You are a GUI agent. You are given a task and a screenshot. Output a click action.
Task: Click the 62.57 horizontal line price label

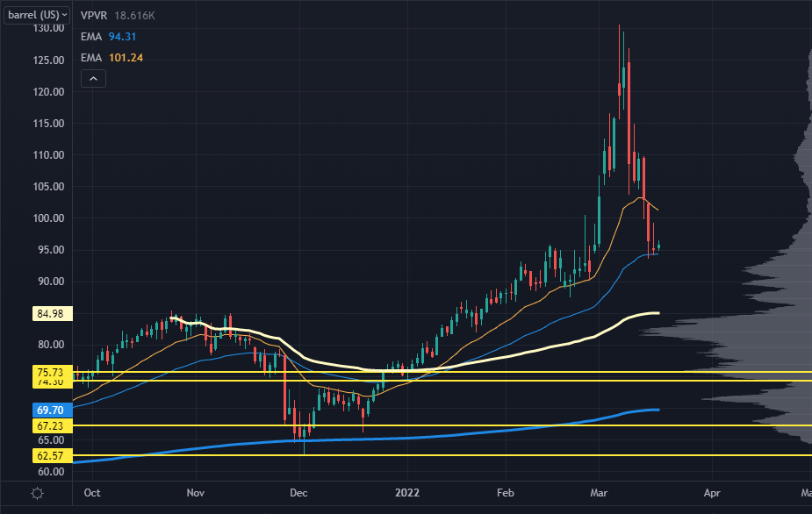click(53, 455)
